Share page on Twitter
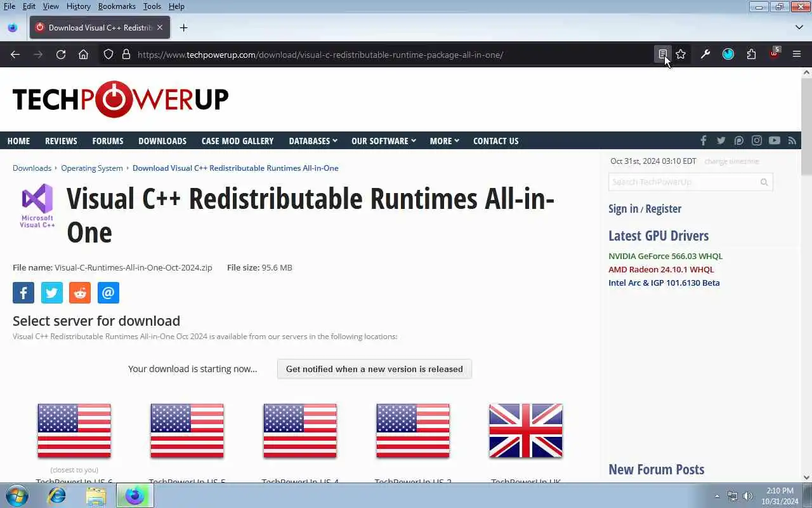 [x=52, y=293]
